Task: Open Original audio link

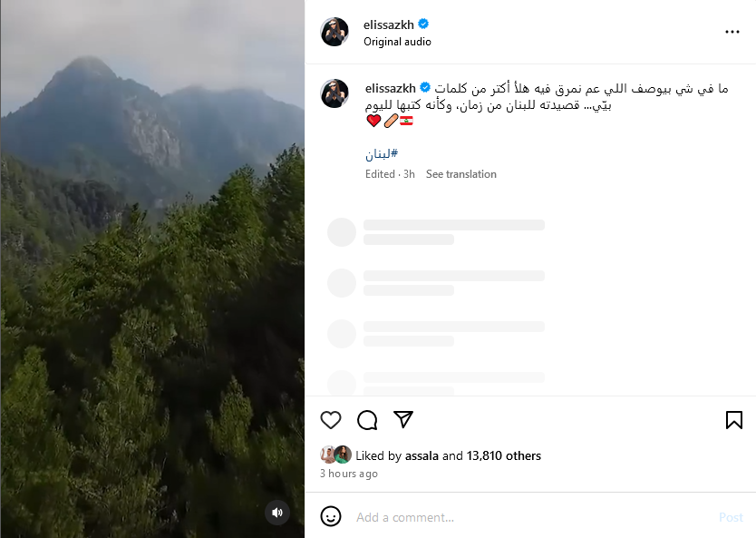Action: (x=397, y=42)
